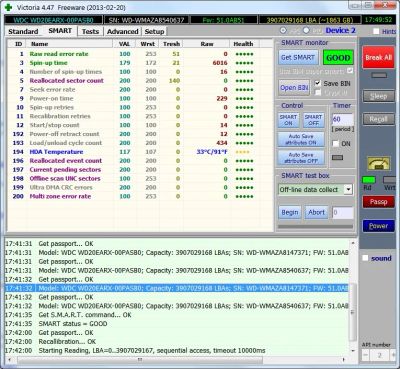Viewport: 400px width, 369px height.
Task: Click the Sleep button
Action: 378,96
